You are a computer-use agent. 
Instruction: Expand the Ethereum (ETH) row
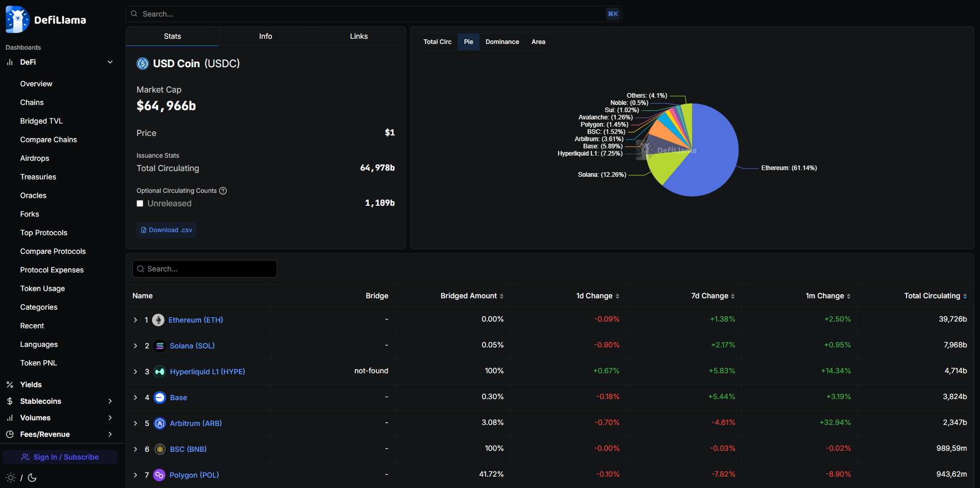(x=135, y=320)
